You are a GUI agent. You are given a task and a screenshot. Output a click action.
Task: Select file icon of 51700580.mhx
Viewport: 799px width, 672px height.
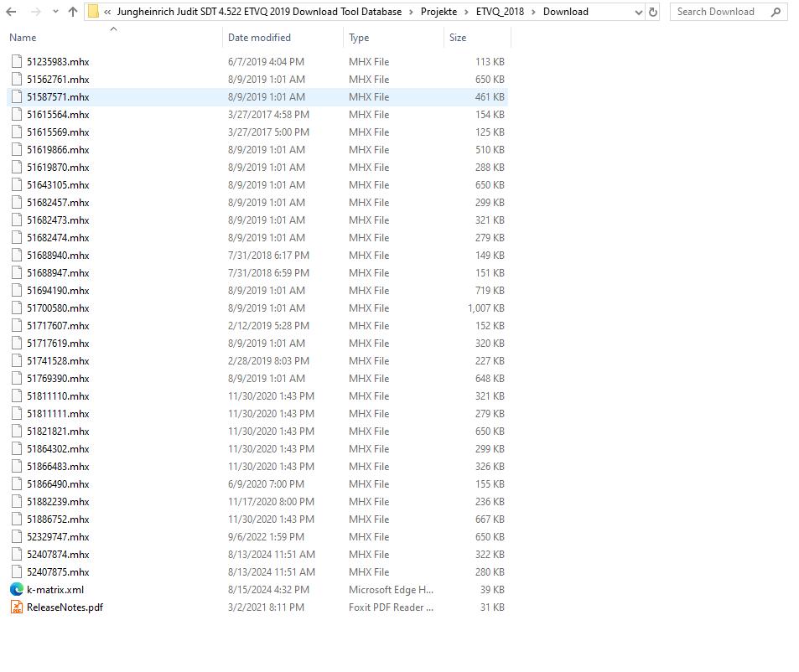coord(17,308)
